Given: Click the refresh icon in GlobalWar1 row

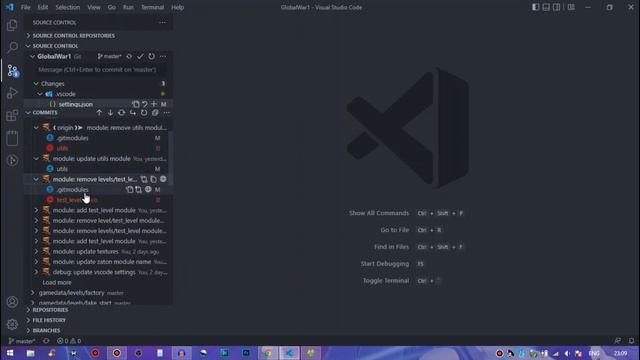Looking at the screenshot, I should (151, 56).
